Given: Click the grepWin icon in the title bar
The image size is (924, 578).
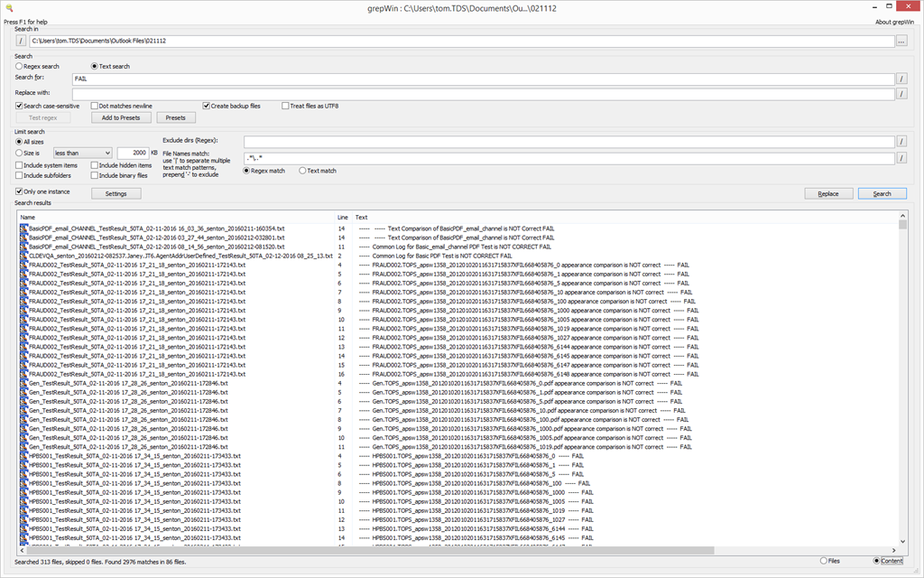Looking at the screenshot, I should (x=9, y=7).
